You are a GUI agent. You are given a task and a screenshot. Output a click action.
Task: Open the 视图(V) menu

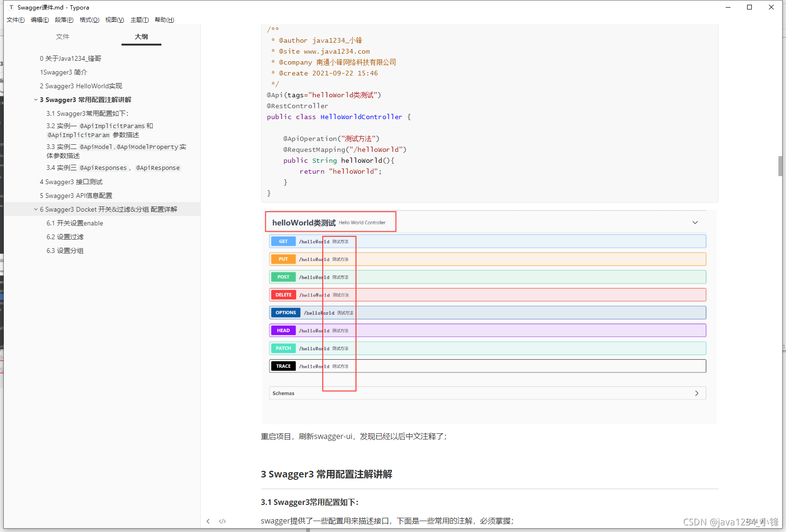coord(114,20)
